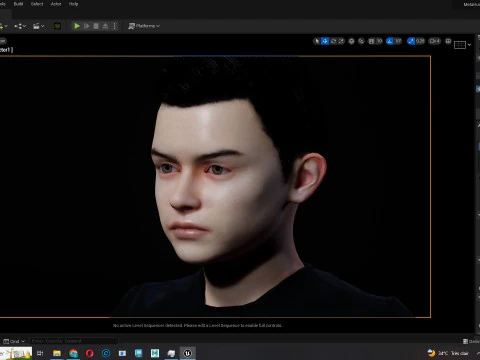Image resolution: width=480 pixels, height=360 pixels.
Task: Open the surface snapping options icon
Action: click(361, 41)
